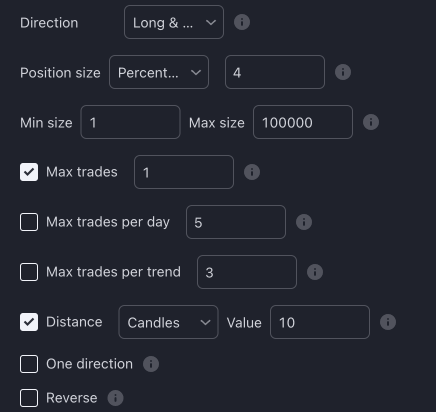The height and width of the screenshot is (412, 436).
Task: Click info icon for Max trades per trend
Action: point(315,272)
